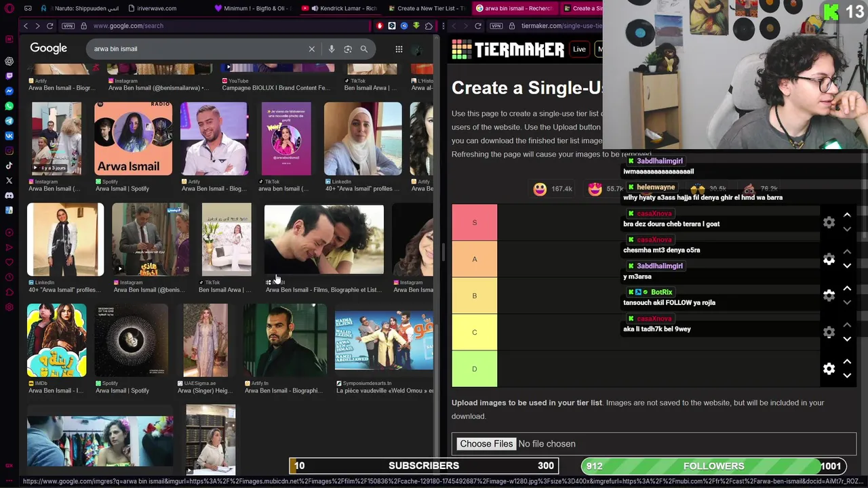868x488 pixels.
Task: Move tier D row up with arrow
Action: [x=847, y=361]
